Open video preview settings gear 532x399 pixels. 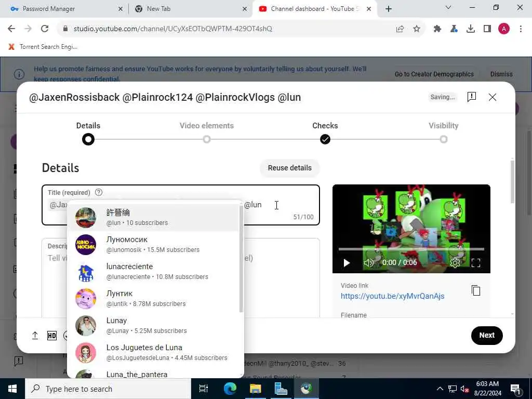coord(455,262)
